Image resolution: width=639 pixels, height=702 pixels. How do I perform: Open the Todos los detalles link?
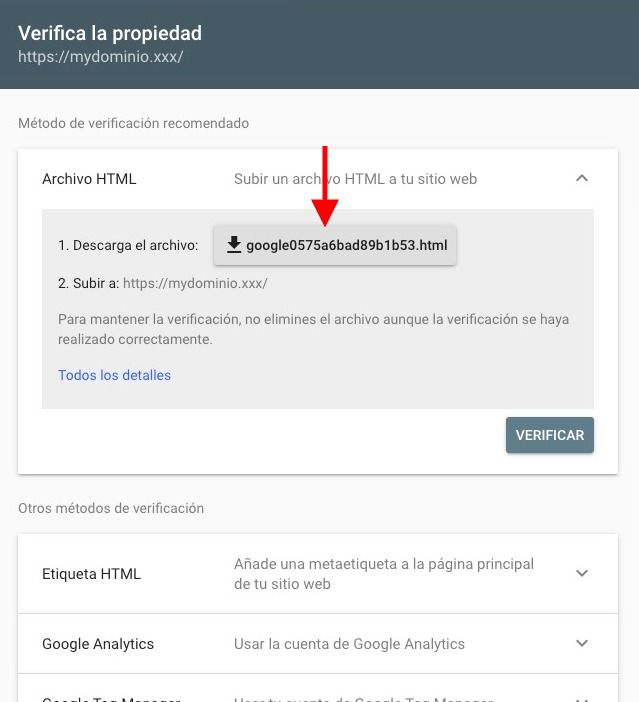click(115, 375)
